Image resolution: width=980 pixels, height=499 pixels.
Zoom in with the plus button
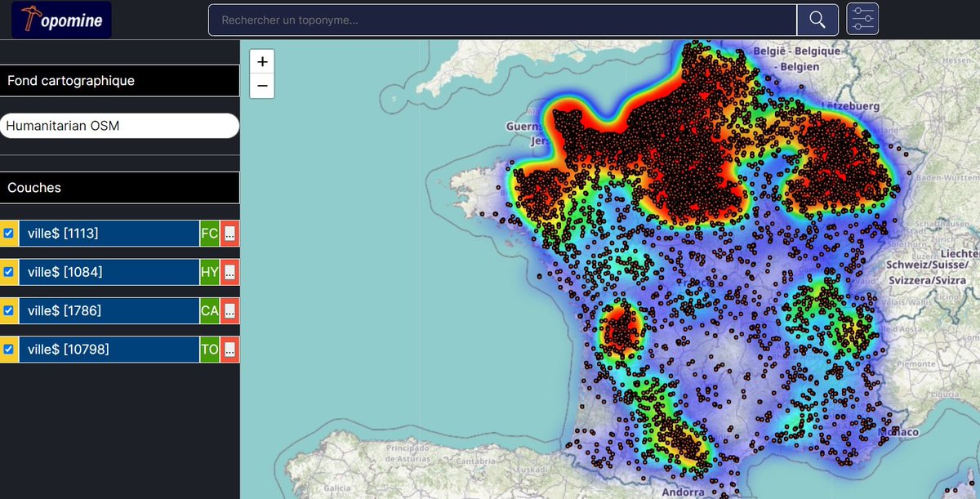point(261,61)
